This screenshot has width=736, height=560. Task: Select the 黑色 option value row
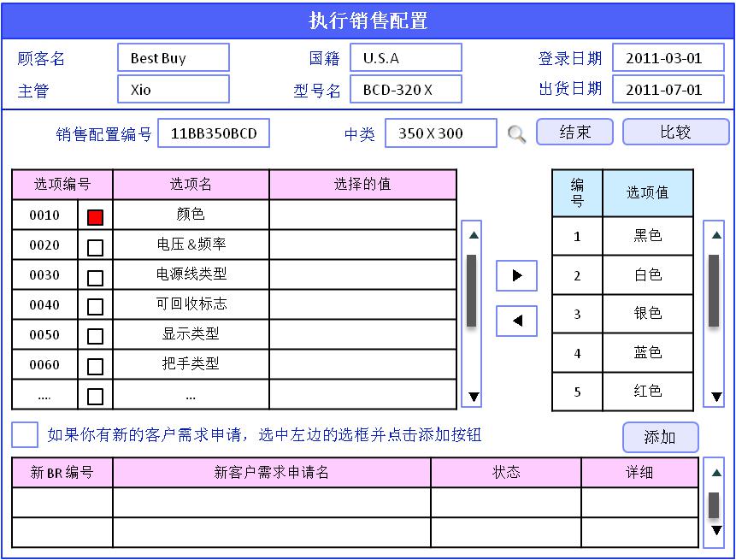pos(647,236)
